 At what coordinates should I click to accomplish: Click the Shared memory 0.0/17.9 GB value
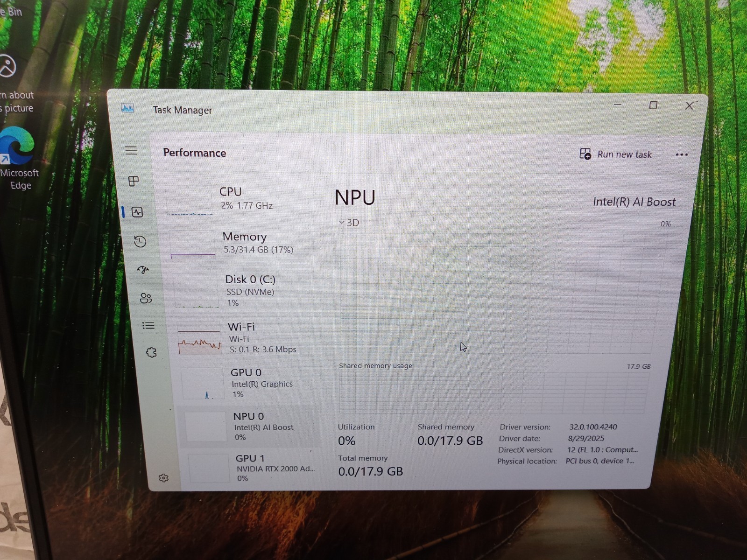click(x=450, y=441)
